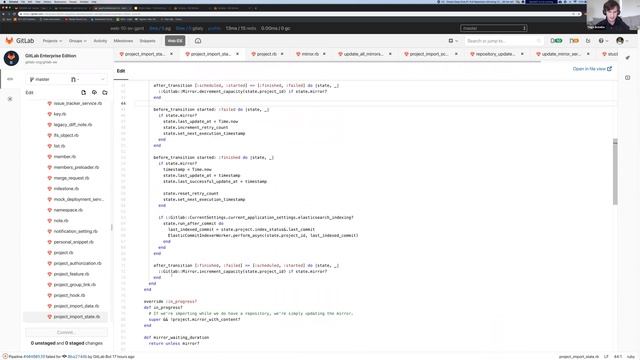Click the Web IDE button in the navbar
The width and height of the screenshot is (640, 360).
[175, 41]
